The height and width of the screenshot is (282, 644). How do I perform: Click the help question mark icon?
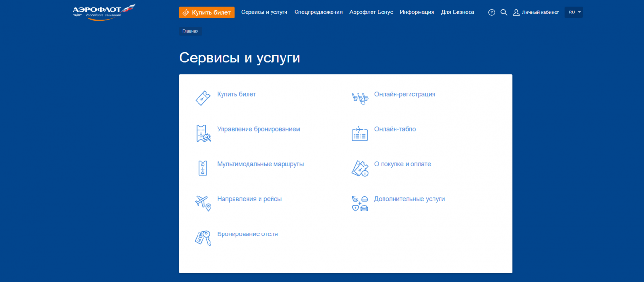click(x=491, y=12)
